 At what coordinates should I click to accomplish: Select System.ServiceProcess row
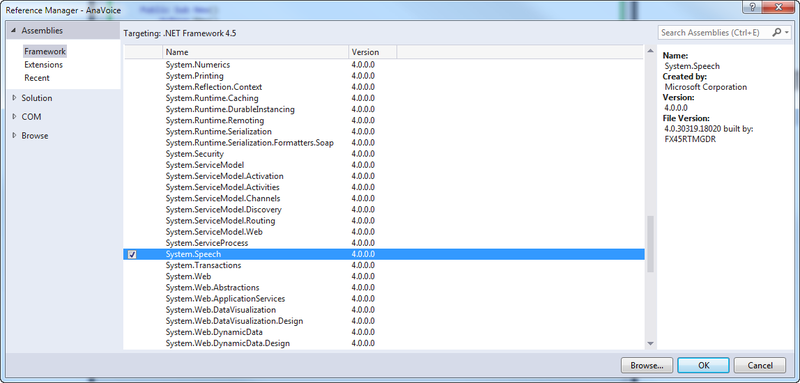point(384,243)
